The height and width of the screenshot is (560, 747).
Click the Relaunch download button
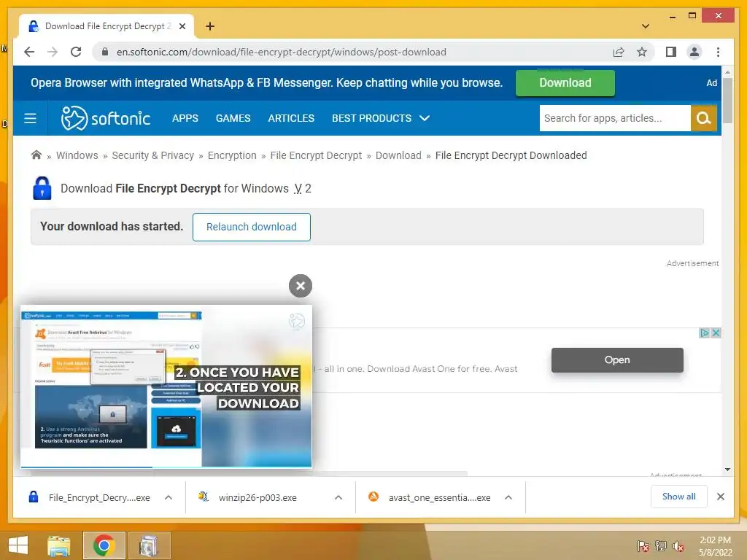click(x=252, y=227)
